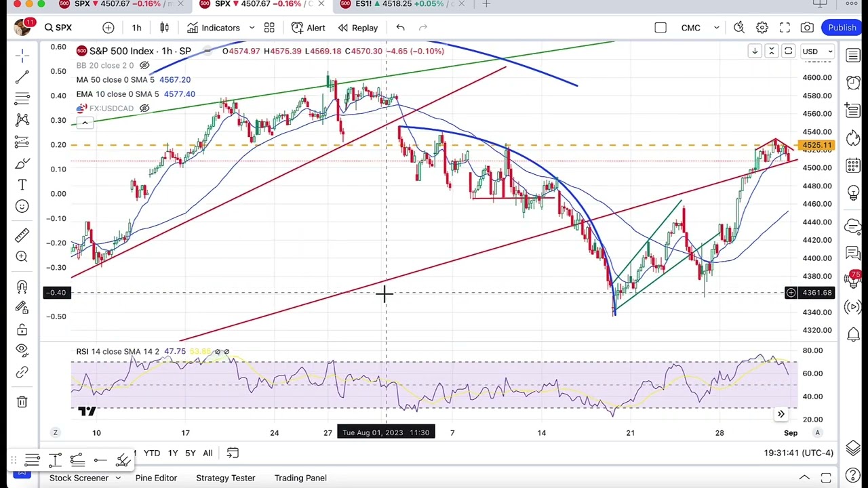Publish the chart idea

point(842,28)
